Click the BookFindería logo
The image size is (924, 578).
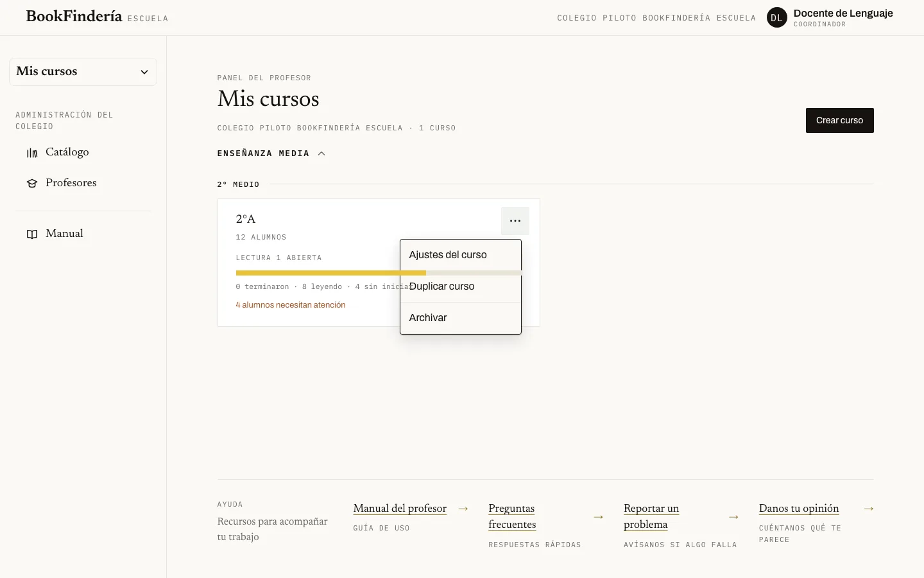74,17
